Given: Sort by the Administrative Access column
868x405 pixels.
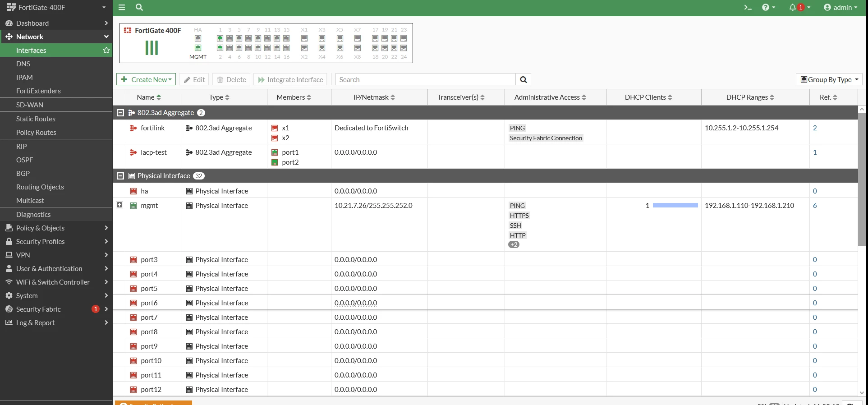Looking at the screenshot, I should [x=550, y=97].
